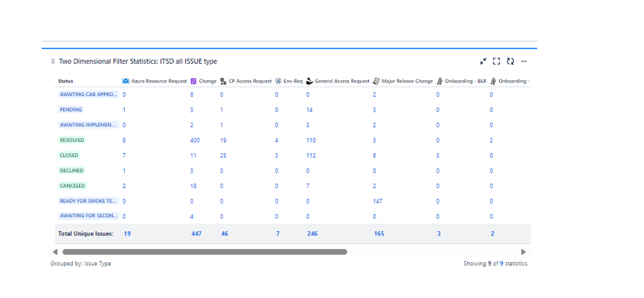Click the Major Release Change header text
This screenshot has height=298, width=644.
click(x=407, y=81)
